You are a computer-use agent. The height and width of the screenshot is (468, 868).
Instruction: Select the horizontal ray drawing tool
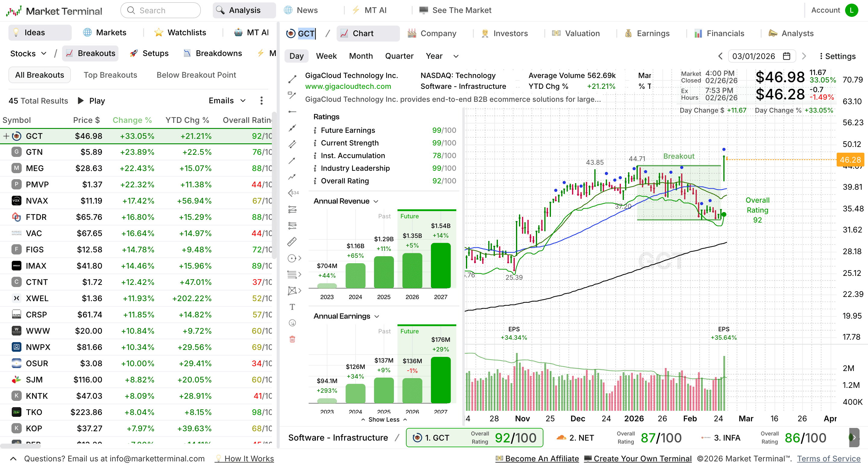pos(292,111)
